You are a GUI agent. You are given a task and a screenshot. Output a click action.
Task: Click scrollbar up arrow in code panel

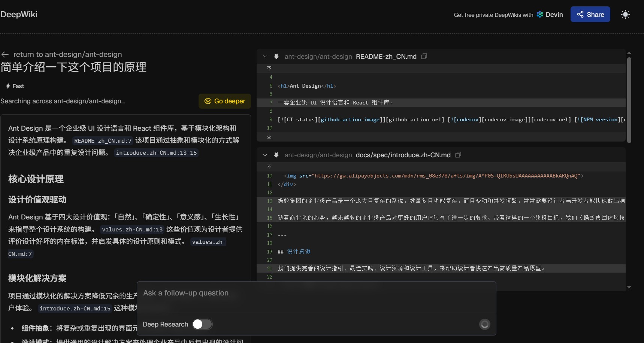pyautogui.click(x=629, y=53)
